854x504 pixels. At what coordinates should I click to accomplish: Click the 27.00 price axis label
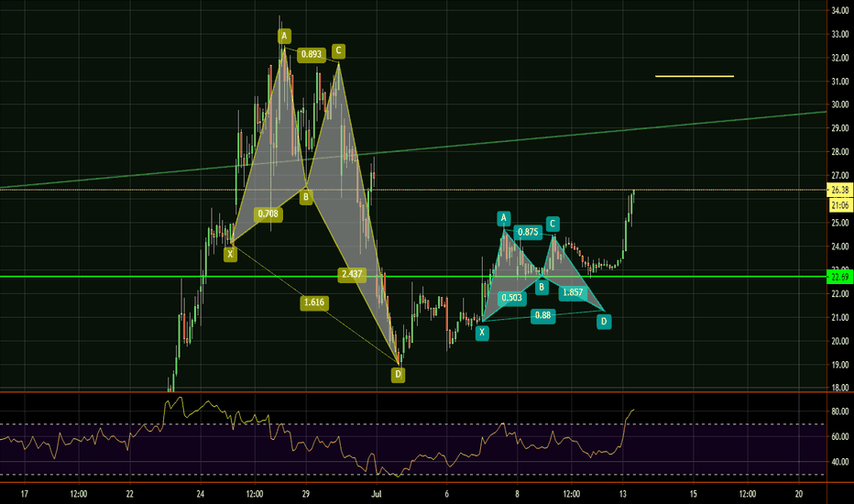point(840,175)
